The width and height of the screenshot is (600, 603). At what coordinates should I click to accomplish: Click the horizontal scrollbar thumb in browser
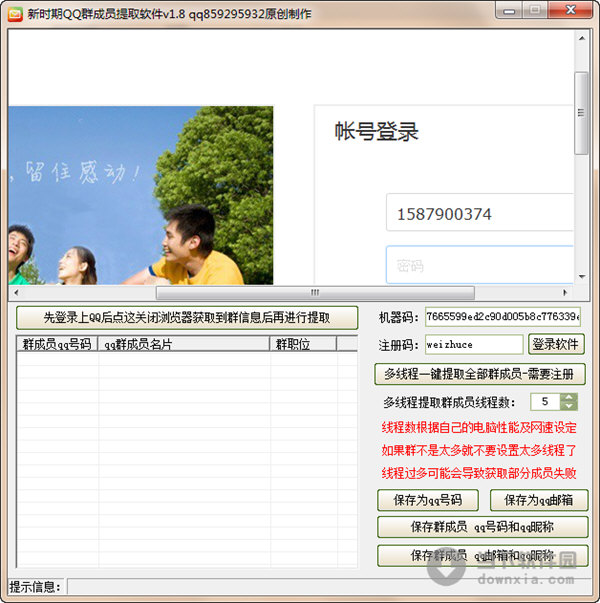(x=313, y=292)
